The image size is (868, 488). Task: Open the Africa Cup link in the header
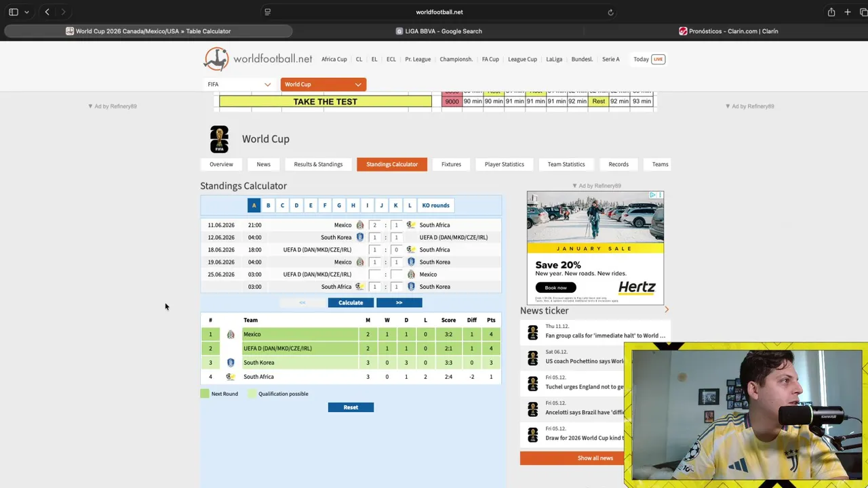334,59
